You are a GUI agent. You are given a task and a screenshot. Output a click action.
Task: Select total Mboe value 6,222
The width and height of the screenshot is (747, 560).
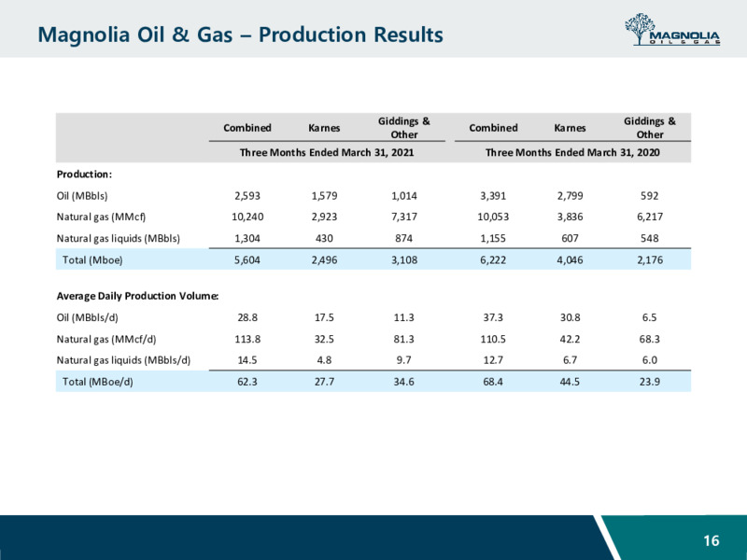pos(493,260)
